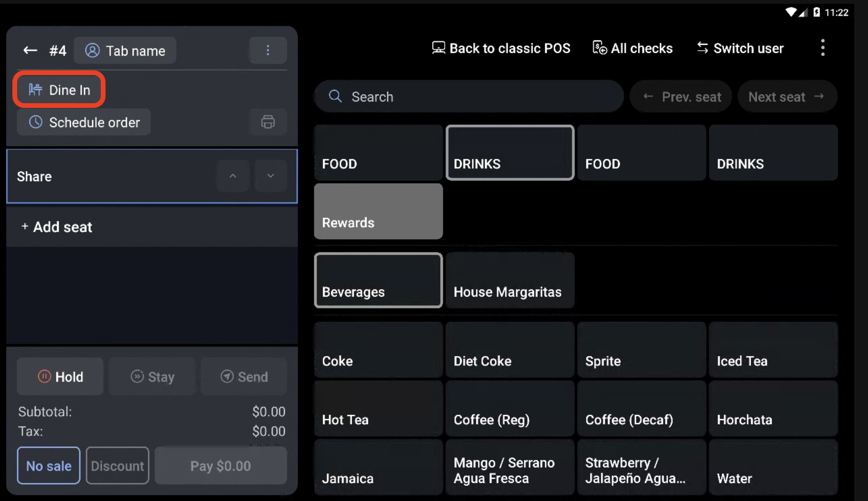
Task: Open the Beverages subcategory
Action: [378, 280]
